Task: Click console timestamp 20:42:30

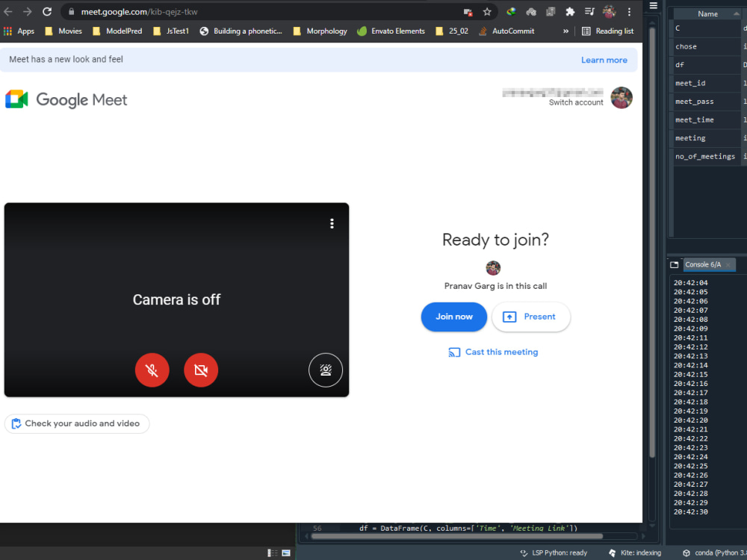Action: click(691, 512)
